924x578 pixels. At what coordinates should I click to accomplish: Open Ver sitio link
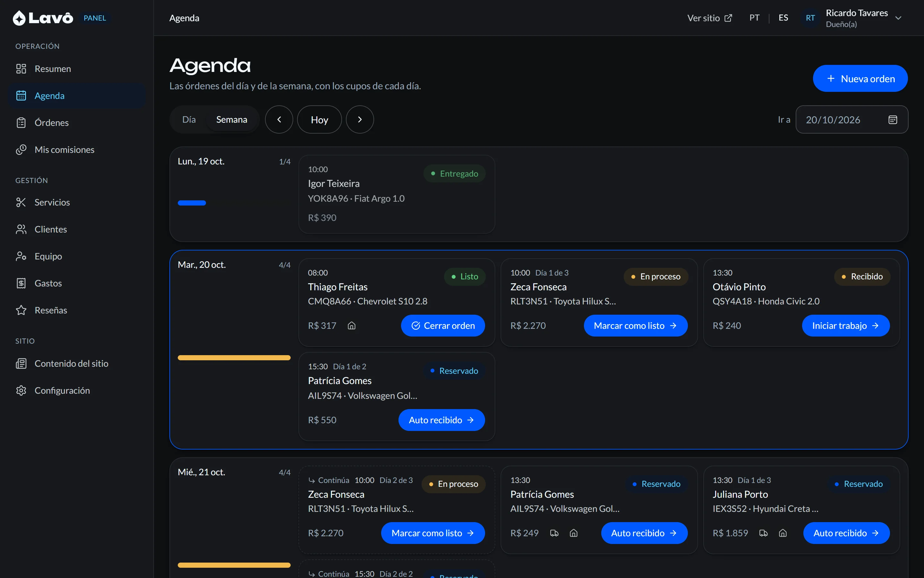click(x=710, y=18)
